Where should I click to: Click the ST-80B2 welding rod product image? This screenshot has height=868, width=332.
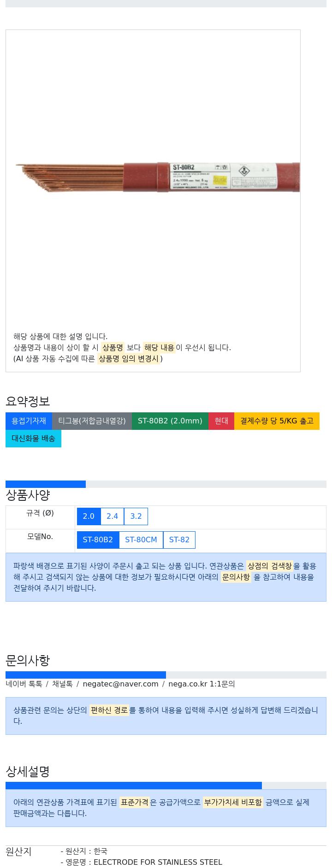tap(158, 177)
